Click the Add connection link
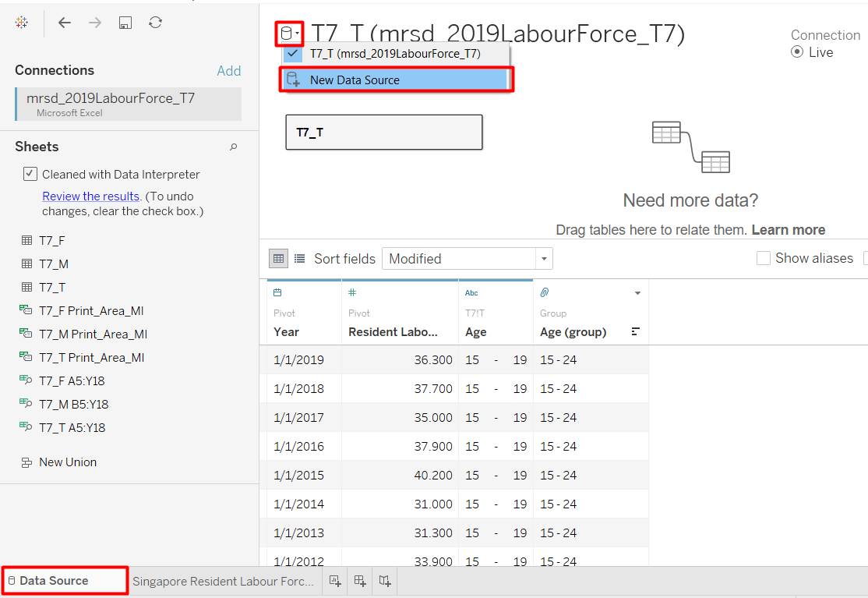868x598 pixels. click(229, 70)
